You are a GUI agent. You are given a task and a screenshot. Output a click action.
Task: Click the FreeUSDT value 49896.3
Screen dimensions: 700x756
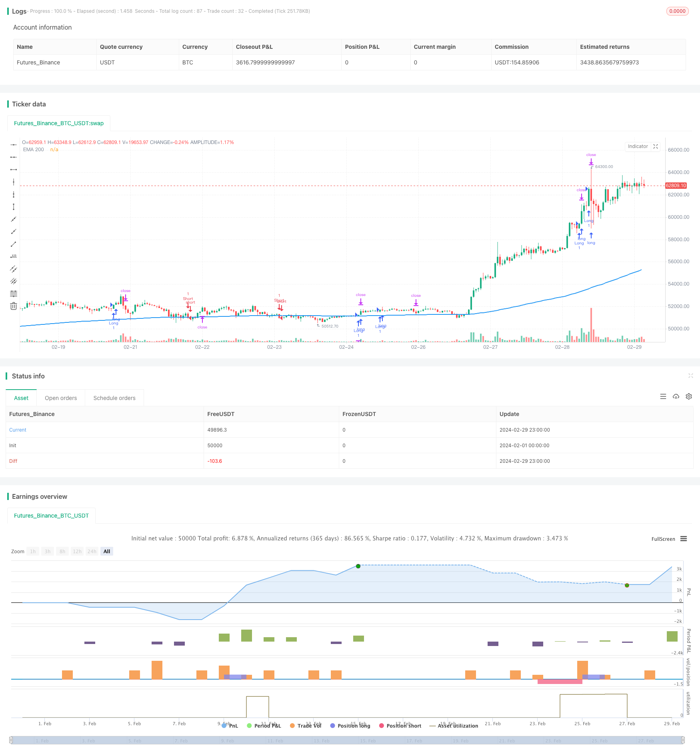pos(217,430)
